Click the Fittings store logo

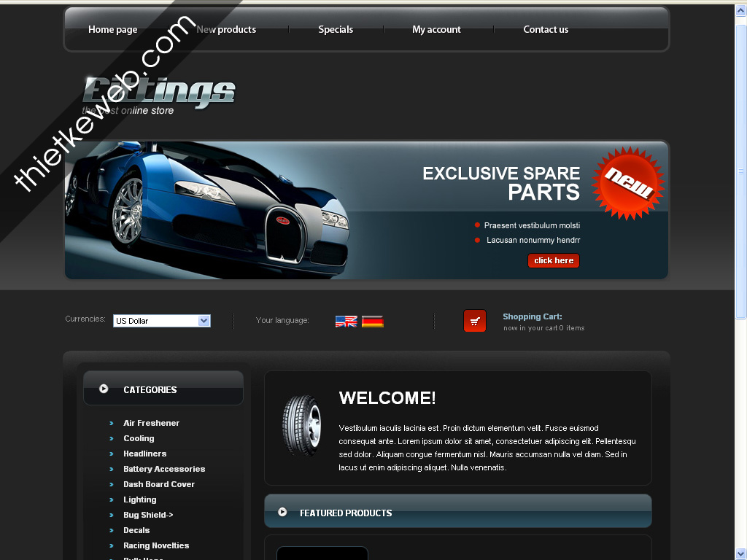tap(158, 96)
